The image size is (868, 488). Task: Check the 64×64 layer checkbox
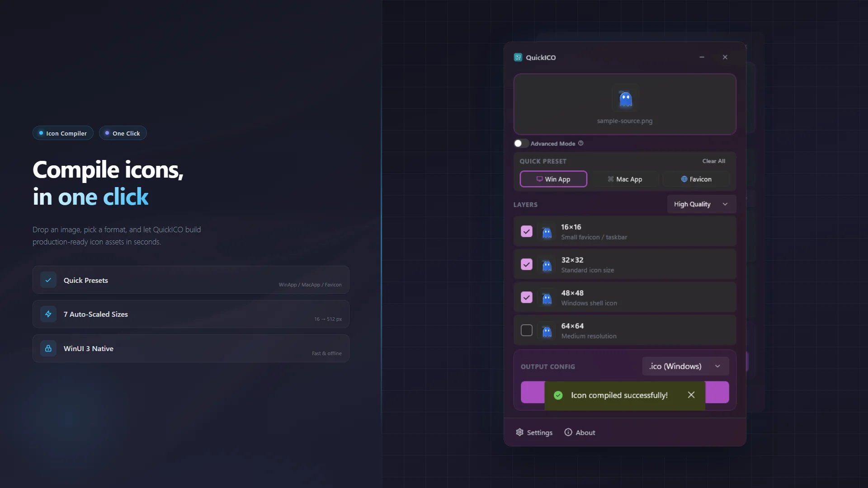527,330
